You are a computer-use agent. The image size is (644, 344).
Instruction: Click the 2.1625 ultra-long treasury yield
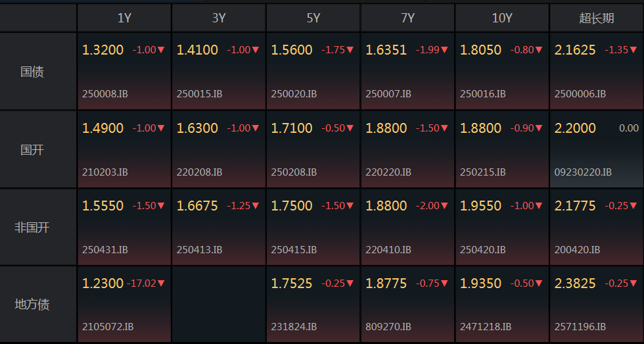point(575,50)
